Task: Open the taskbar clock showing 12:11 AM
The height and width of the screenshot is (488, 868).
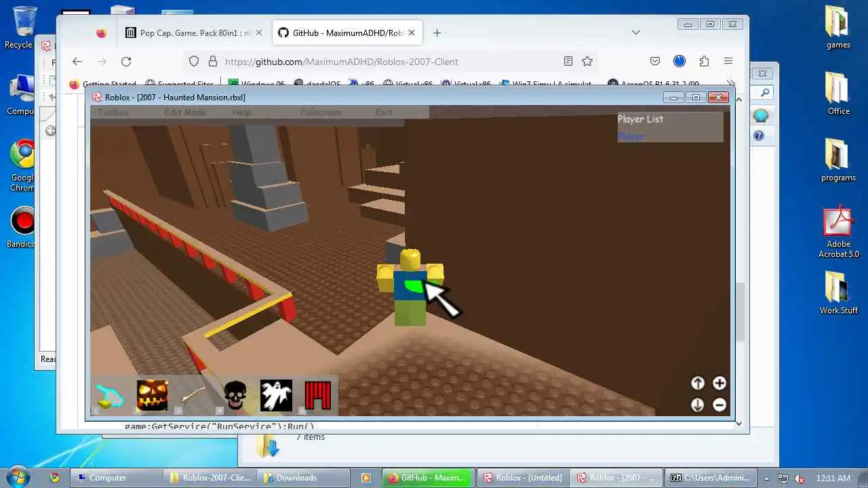Action: pos(833,478)
